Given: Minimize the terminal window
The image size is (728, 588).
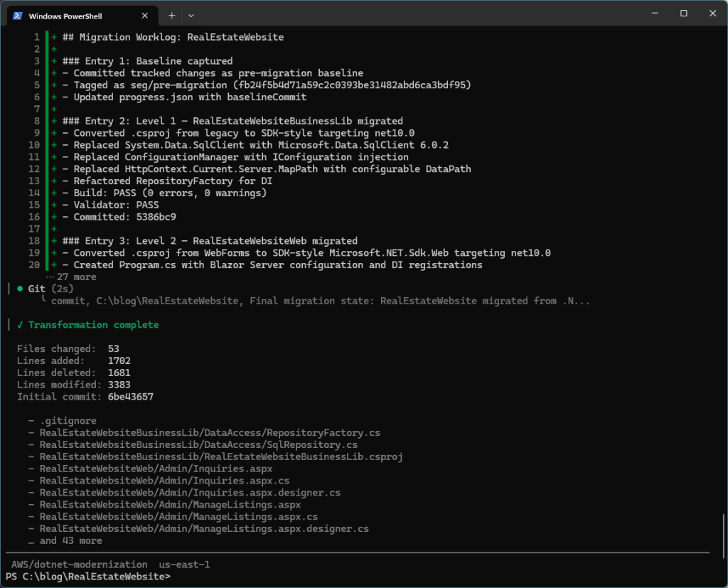Looking at the screenshot, I should [655, 14].
